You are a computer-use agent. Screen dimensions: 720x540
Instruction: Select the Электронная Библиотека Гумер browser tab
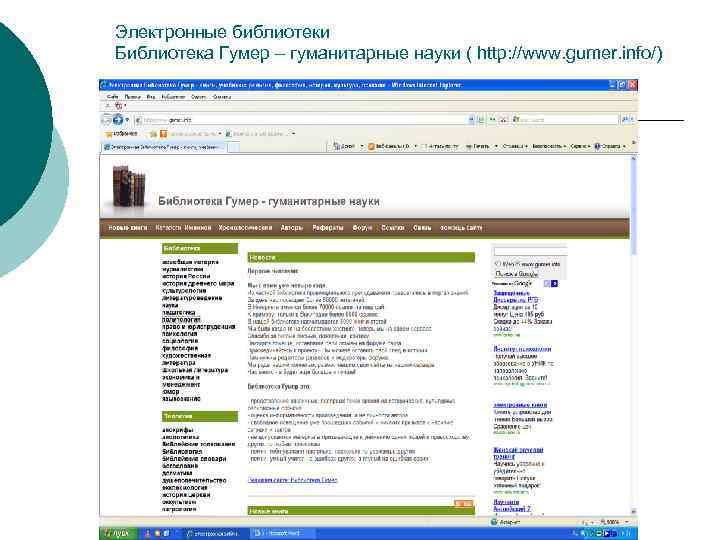coord(164,147)
